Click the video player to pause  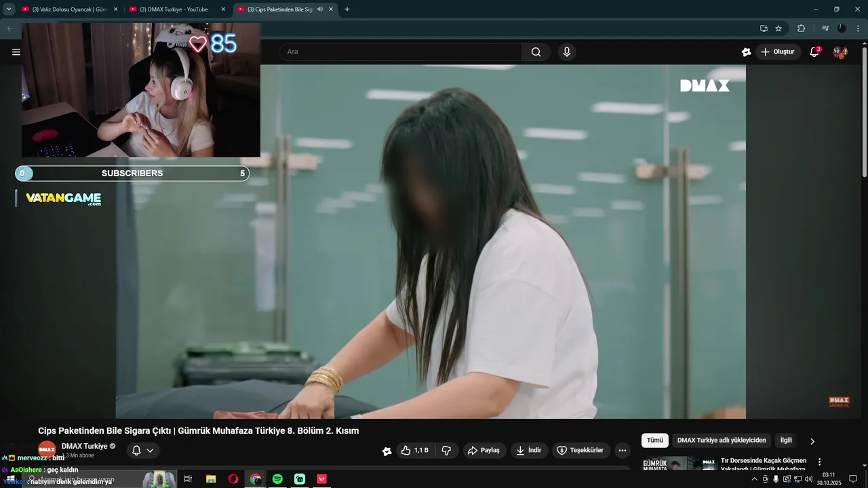(431, 241)
